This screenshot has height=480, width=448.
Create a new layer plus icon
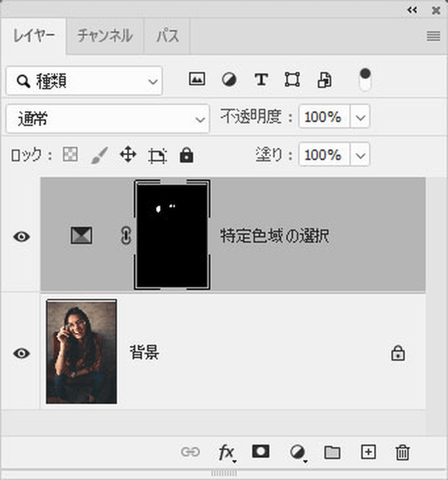coord(368,452)
